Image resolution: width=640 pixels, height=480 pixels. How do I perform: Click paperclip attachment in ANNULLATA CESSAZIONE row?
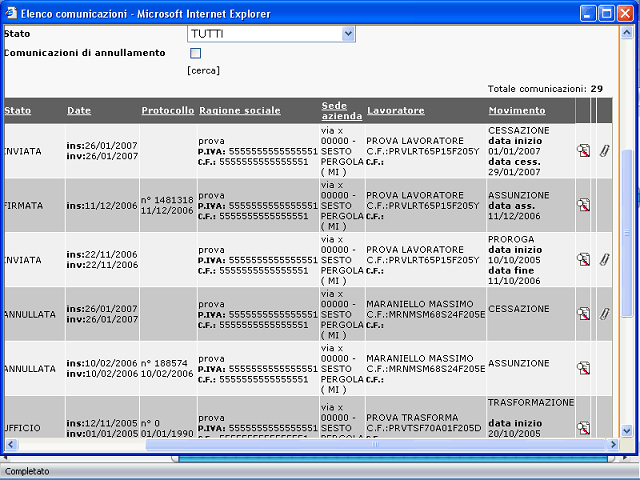point(604,313)
